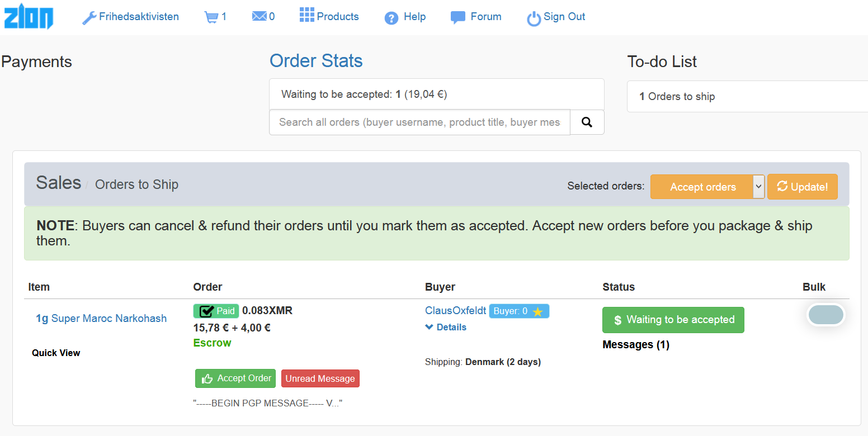
Task: Open the envelope messages icon
Action: click(x=259, y=17)
